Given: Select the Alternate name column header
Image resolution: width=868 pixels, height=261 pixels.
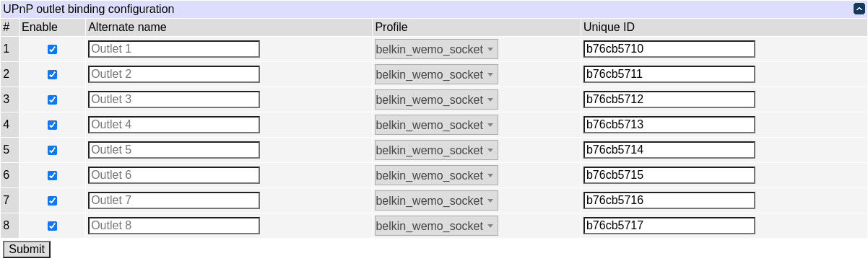Looking at the screenshot, I should 127,27.
